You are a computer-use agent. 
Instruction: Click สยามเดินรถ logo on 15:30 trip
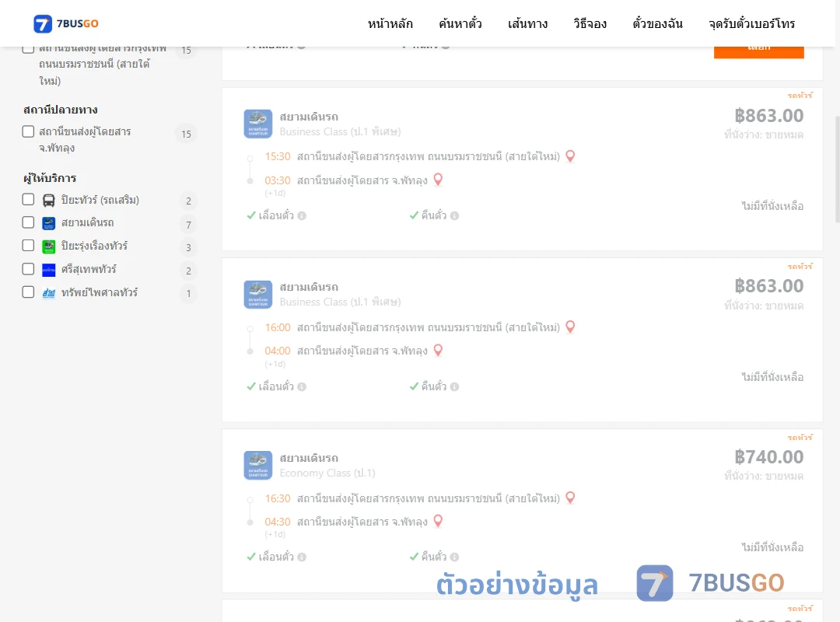[x=257, y=124]
